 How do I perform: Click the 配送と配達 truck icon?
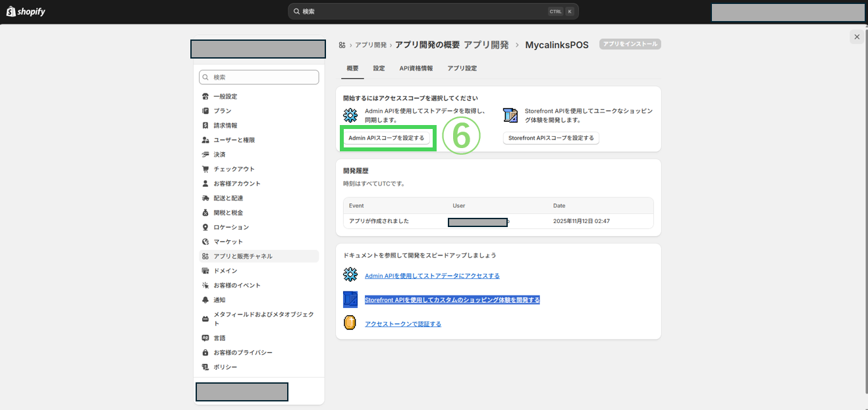205,198
